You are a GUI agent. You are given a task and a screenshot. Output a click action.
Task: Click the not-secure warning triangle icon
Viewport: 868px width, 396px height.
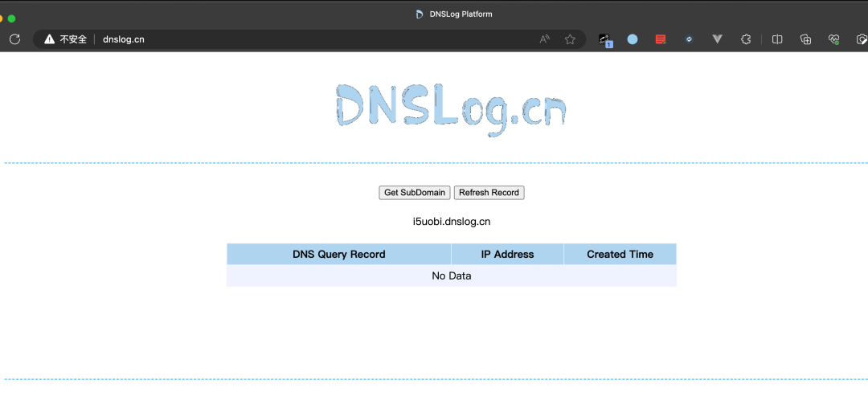coord(49,39)
